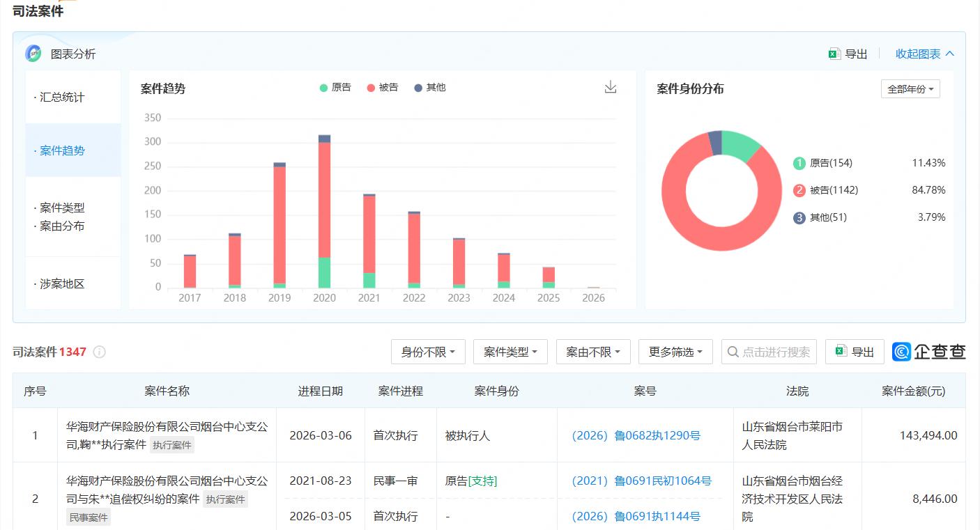Click the 图表分析 logo icon

[33, 54]
